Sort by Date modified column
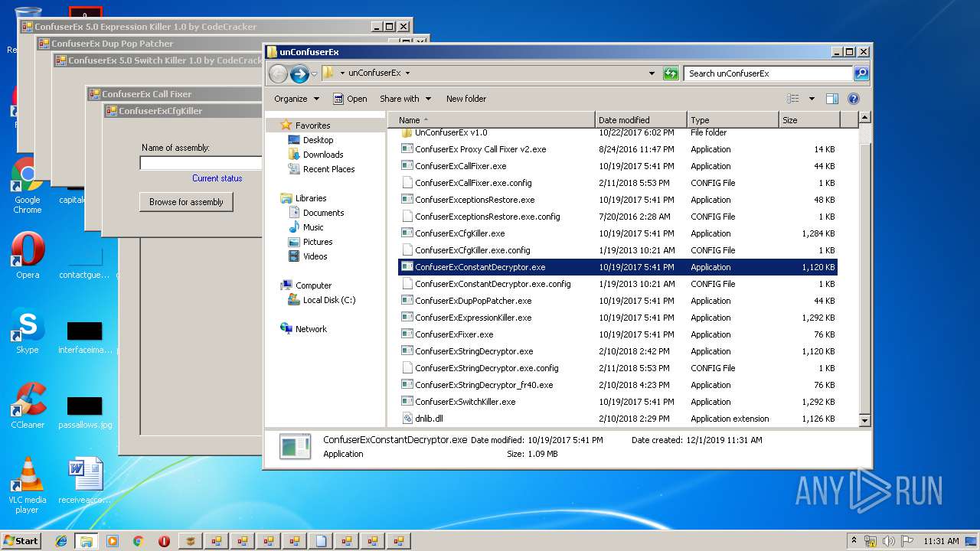This screenshot has height=551, width=980. [641, 120]
